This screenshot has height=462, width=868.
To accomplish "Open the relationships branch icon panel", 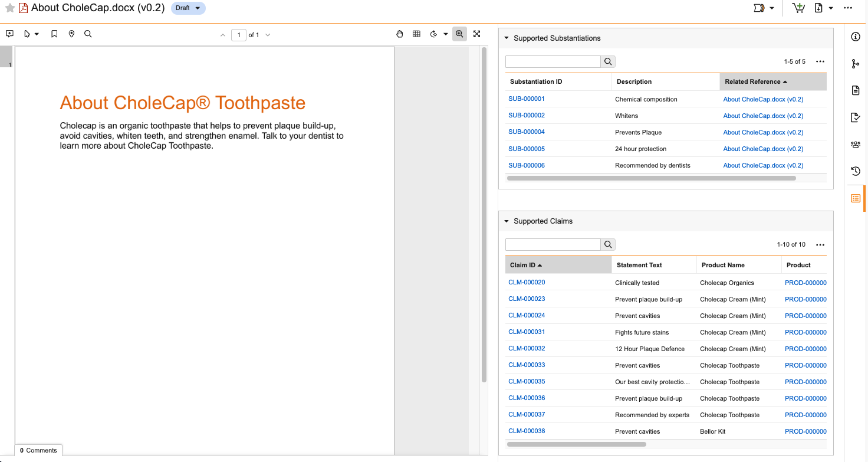I will 856,64.
